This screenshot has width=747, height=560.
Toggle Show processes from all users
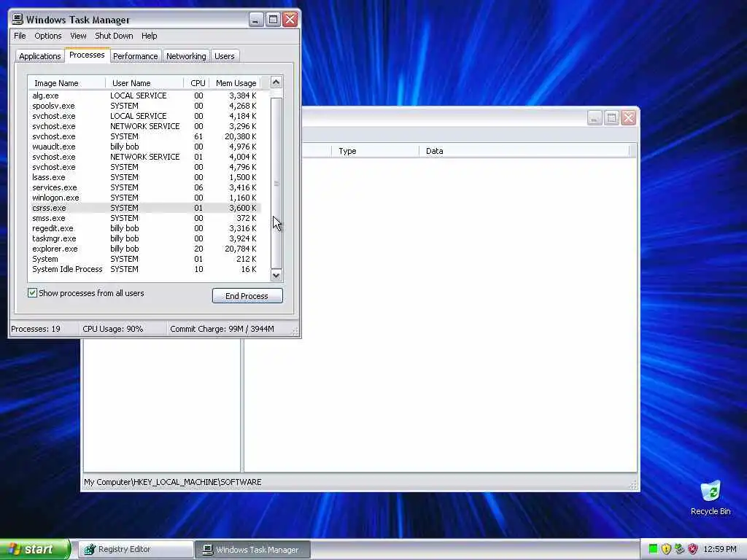[32, 293]
